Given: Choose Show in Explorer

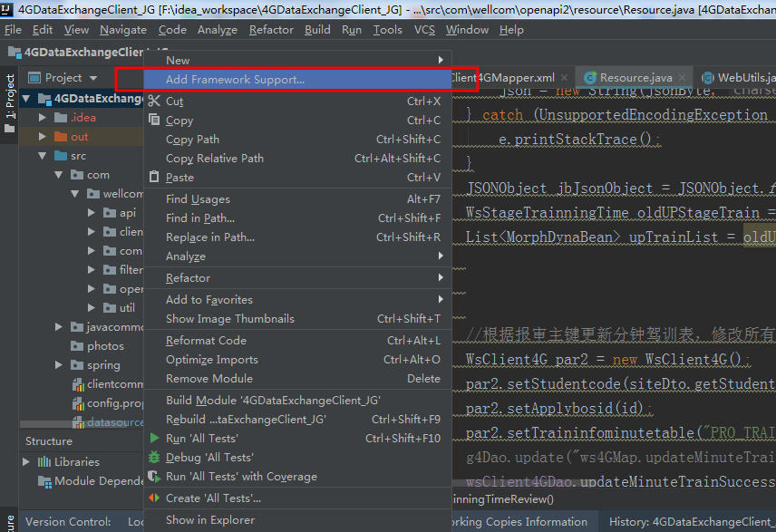Looking at the screenshot, I should point(298,519).
